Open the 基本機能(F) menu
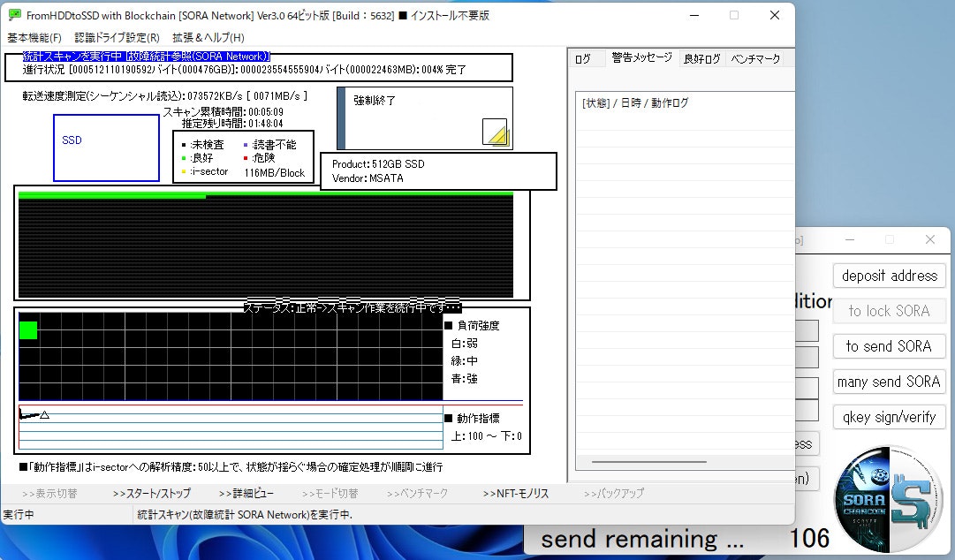 coord(34,38)
